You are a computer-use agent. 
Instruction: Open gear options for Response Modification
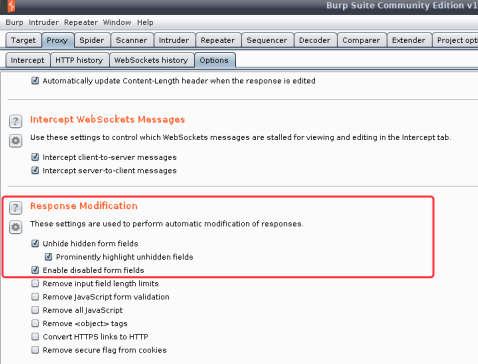tap(15, 227)
